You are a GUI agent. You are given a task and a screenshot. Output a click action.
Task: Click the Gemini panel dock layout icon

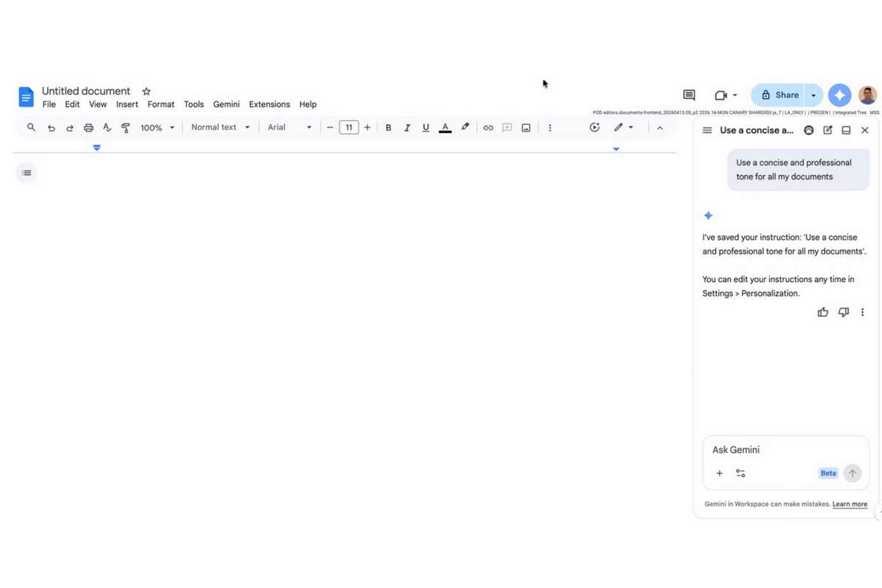tap(846, 130)
